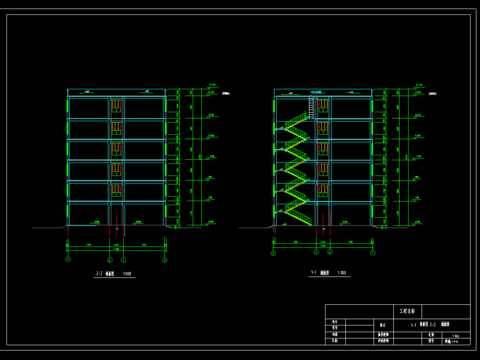Click the 2-2 section title label

tap(114, 274)
